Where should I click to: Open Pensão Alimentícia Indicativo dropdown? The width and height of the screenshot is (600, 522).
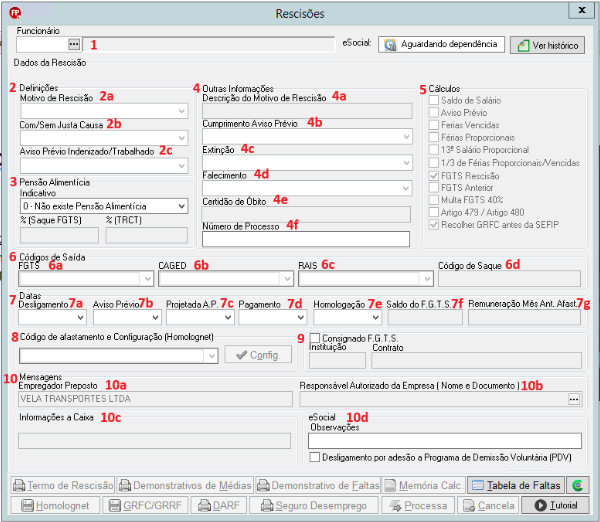point(181,206)
